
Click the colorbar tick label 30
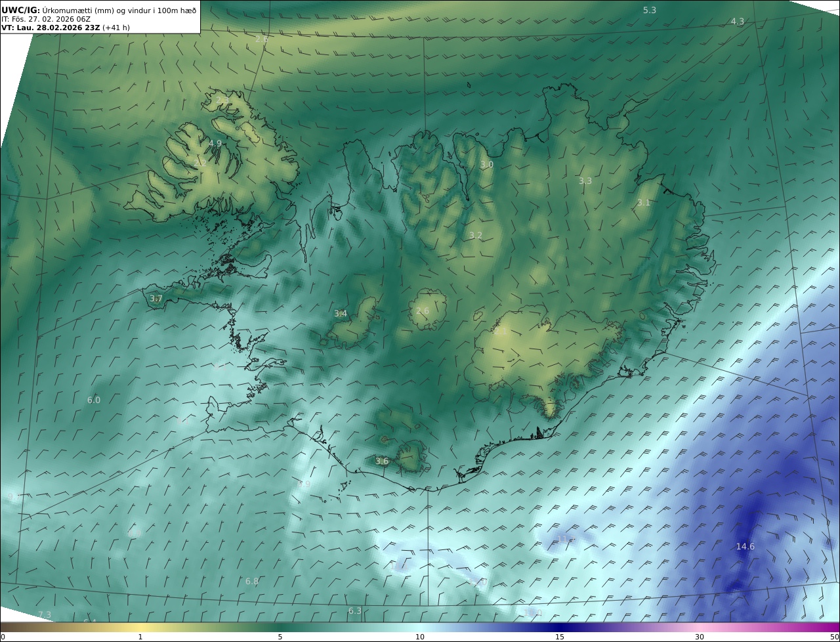(x=700, y=637)
